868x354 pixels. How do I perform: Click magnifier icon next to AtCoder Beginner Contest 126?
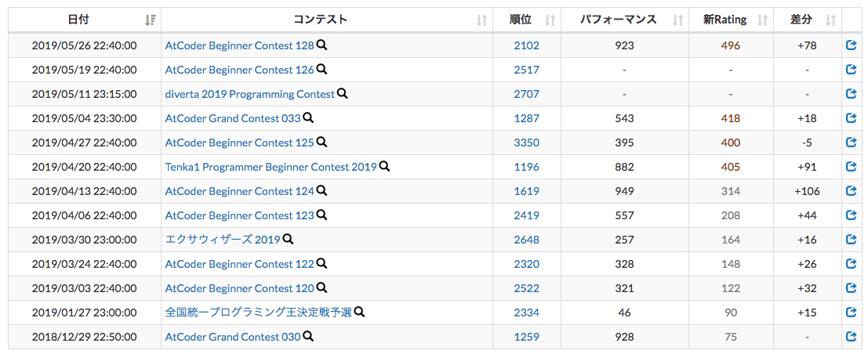(321, 69)
